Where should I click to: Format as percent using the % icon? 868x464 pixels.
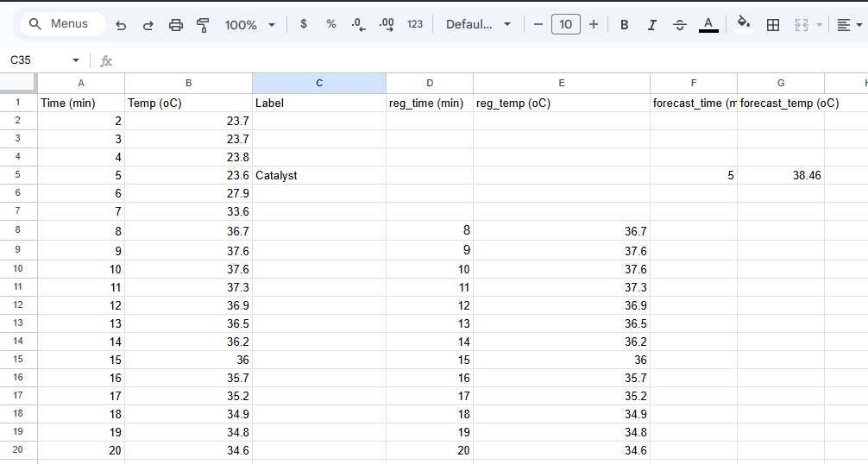pyautogui.click(x=331, y=24)
